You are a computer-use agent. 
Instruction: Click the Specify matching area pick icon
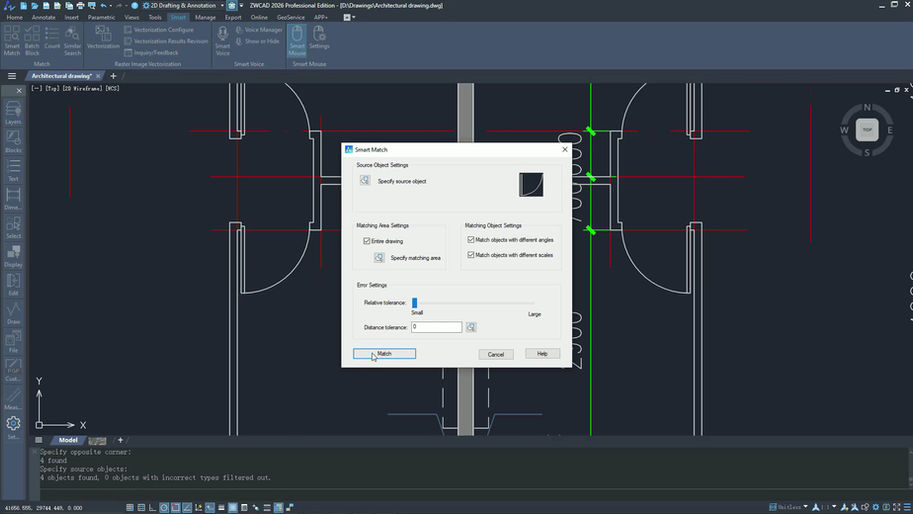(379, 257)
